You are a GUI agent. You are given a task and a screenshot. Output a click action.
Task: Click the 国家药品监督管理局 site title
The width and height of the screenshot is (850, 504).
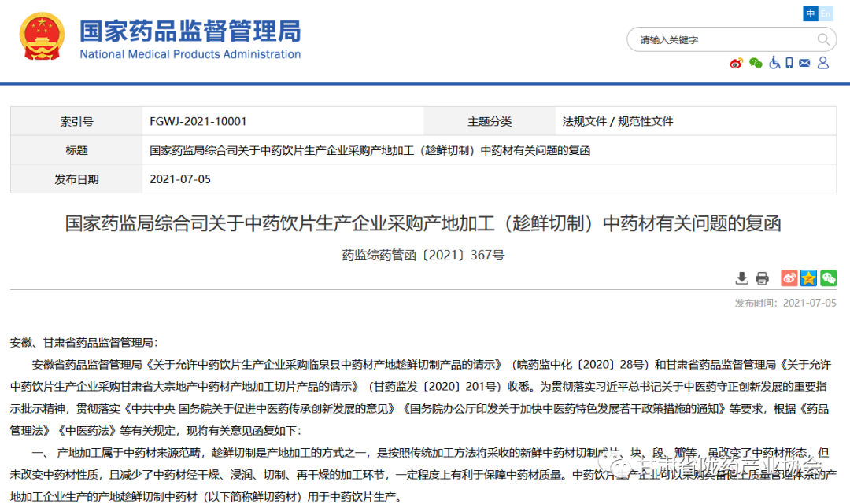190,32
